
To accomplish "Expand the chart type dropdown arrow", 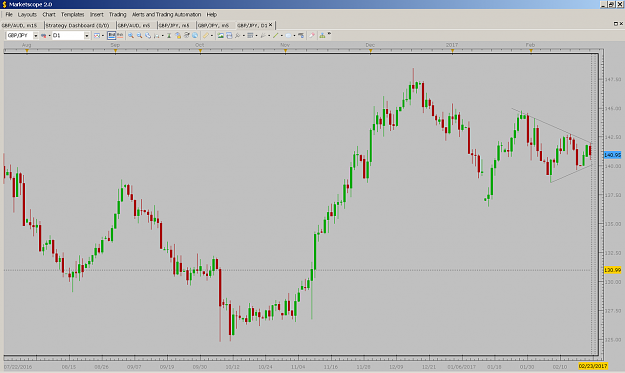I will point(103,35).
